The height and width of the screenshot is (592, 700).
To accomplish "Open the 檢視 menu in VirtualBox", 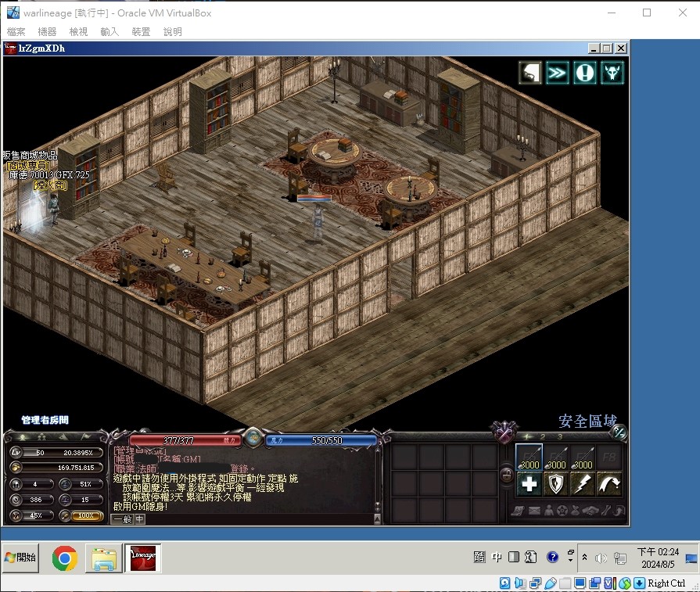I will (x=78, y=32).
